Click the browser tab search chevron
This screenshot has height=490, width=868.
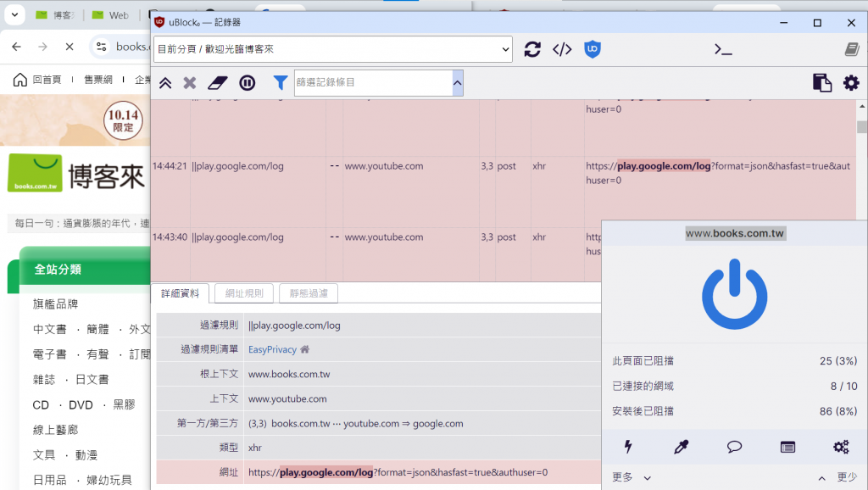point(15,15)
